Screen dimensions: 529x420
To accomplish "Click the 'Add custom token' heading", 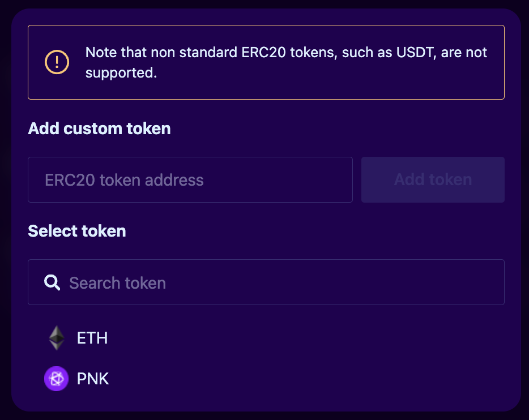I will point(99,128).
